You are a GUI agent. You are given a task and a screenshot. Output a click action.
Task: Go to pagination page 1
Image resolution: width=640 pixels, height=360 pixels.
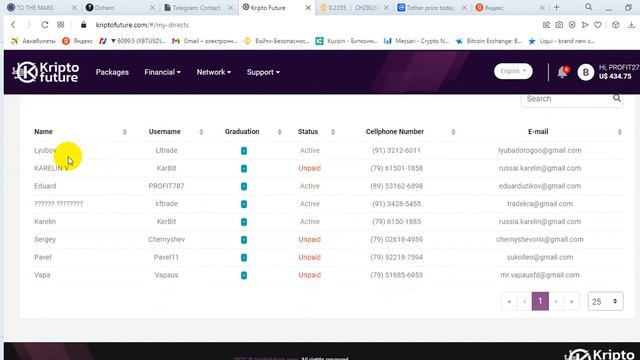point(540,302)
